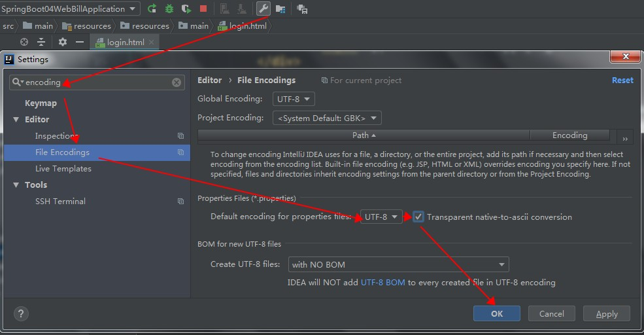Image resolution: width=644 pixels, height=335 pixels.
Task: Sort by the Path column header
Action: (364, 135)
